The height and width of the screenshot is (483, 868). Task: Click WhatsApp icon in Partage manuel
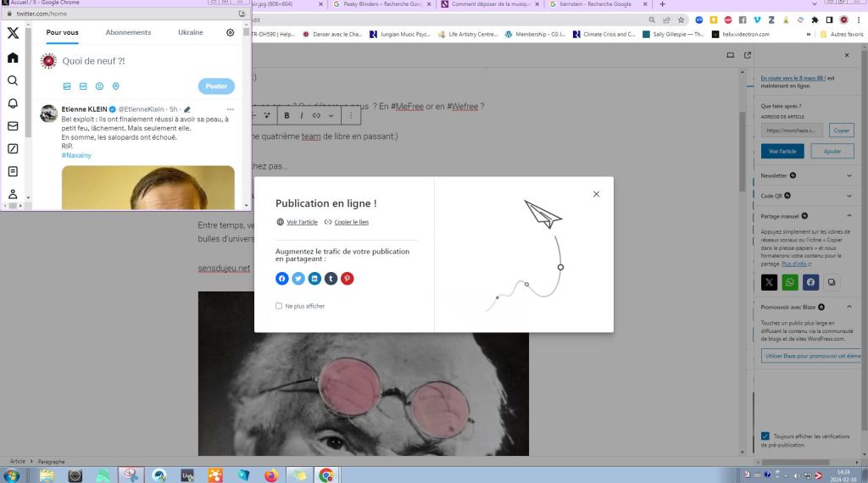(x=790, y=282)
